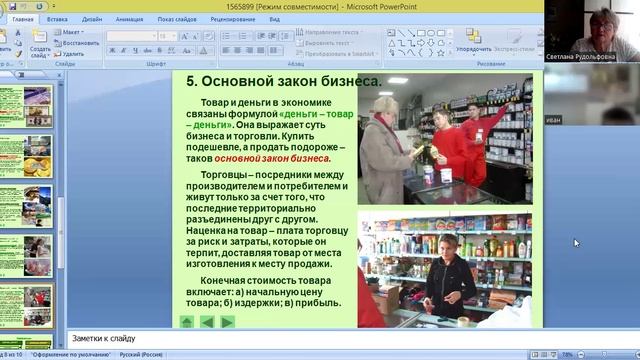640x360 pixels.
Task: Select the oval shape
Action: point(431,33)
